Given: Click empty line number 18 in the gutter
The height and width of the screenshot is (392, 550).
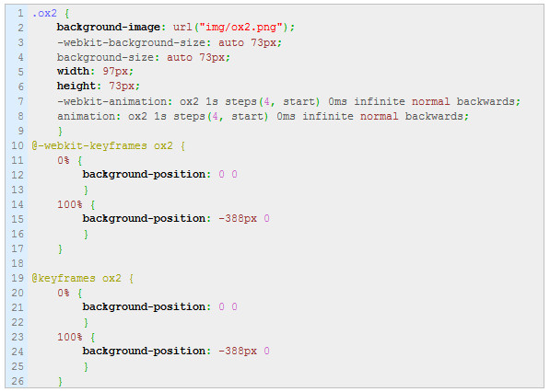Looking at the screenshot, I should click(x=18, y=263).
